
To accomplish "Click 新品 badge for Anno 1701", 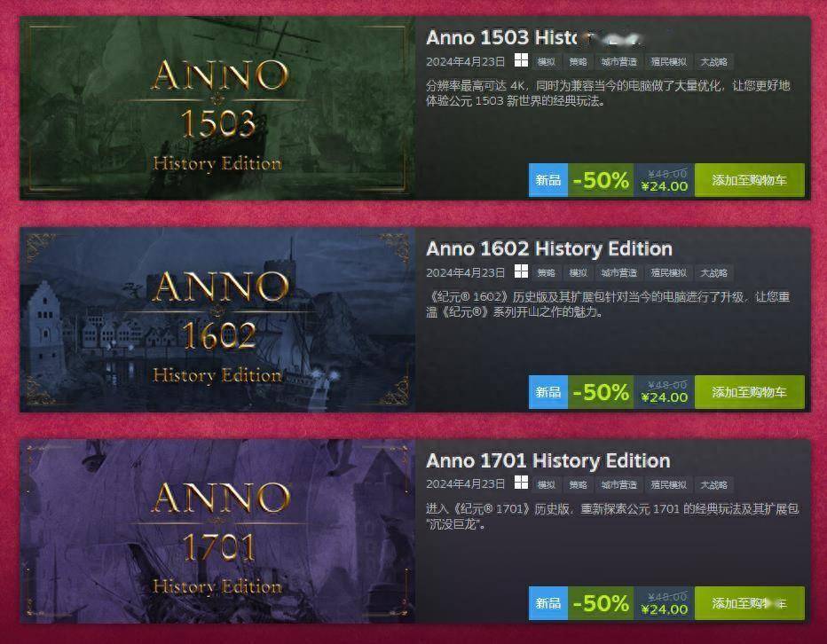I will [x=548, y=603].
